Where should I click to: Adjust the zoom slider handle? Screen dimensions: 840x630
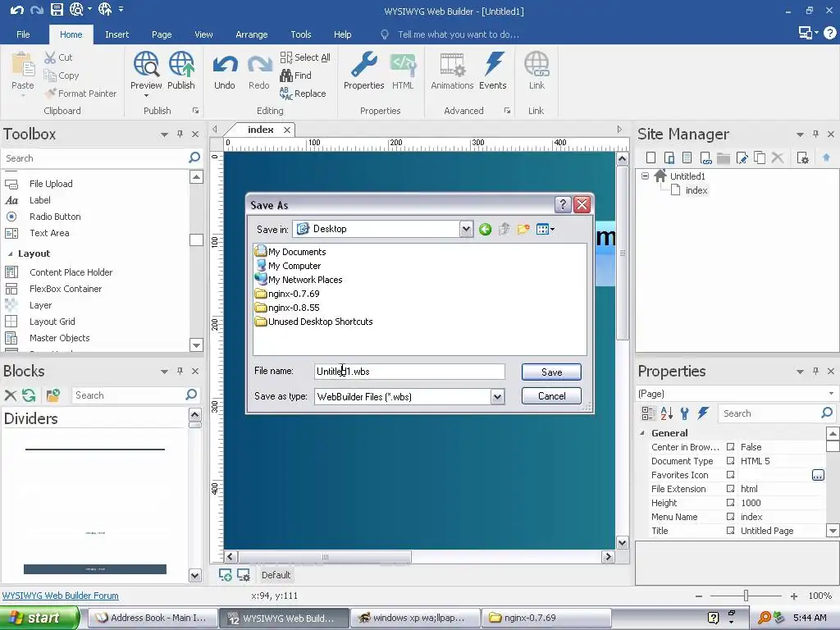click(x=746, y=596)
